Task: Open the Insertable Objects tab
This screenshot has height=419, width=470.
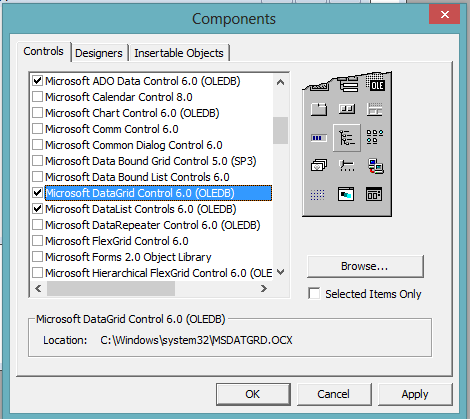Action: pos(179,53)
